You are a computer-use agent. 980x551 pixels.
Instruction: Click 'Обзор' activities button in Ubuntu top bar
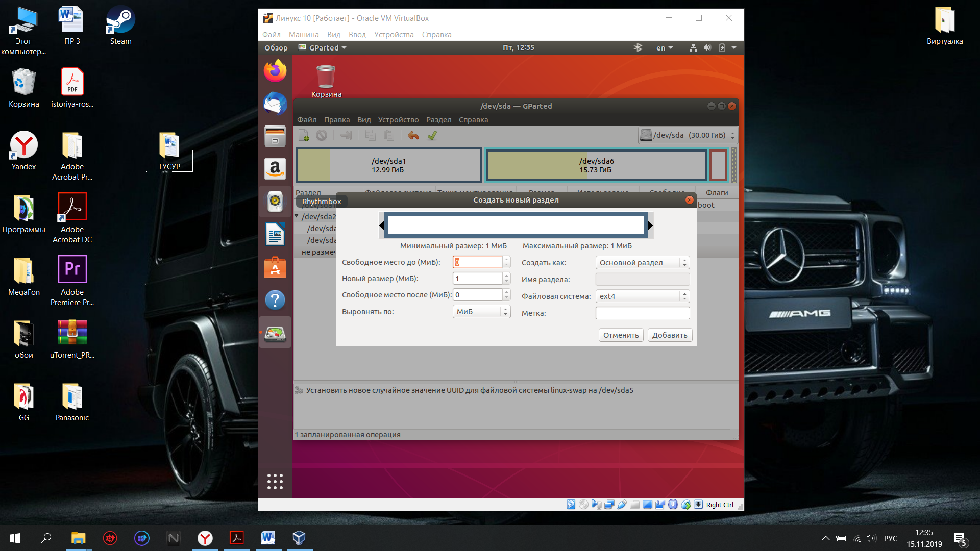click(276, 47)
